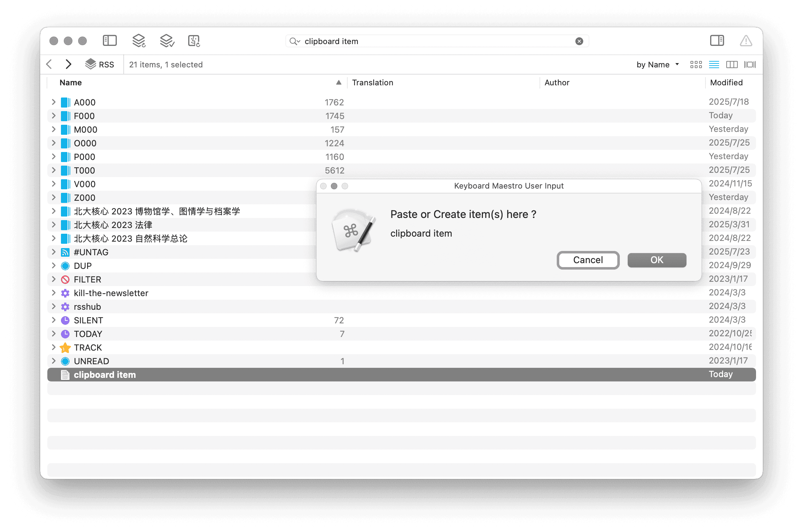Viewport: 803px width, 532px height.
Task: Sort by the Modified column header
Action: click(x=726, y=83)
